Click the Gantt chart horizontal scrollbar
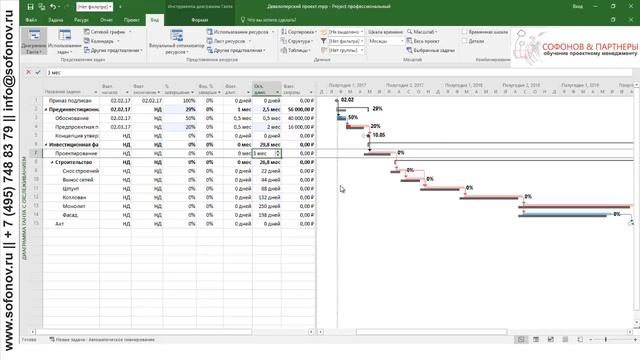Screen dimensions: 640x360 [x=431, y=332]
